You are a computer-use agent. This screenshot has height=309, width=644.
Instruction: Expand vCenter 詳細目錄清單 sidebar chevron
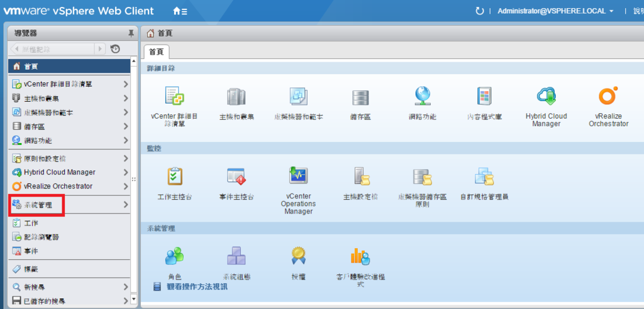point(126,85)
